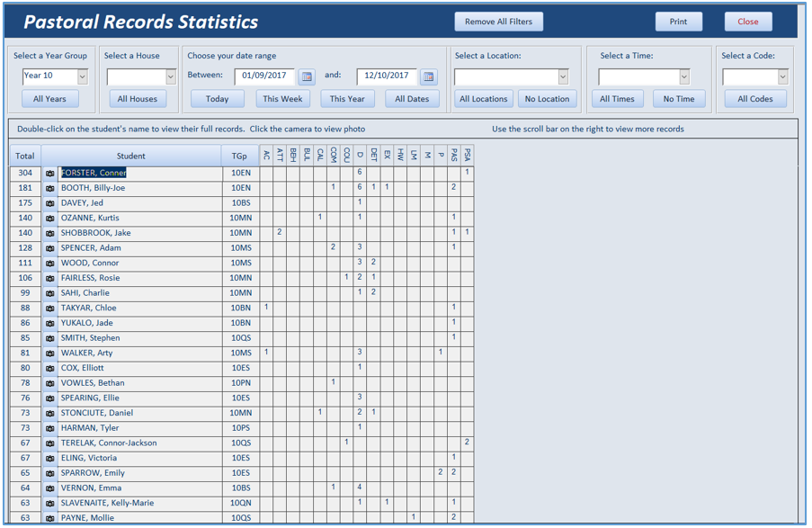This screenshot has width=812, height=528.
Task: Click the start date field 01/09/2017
Action: pos(264,76)
